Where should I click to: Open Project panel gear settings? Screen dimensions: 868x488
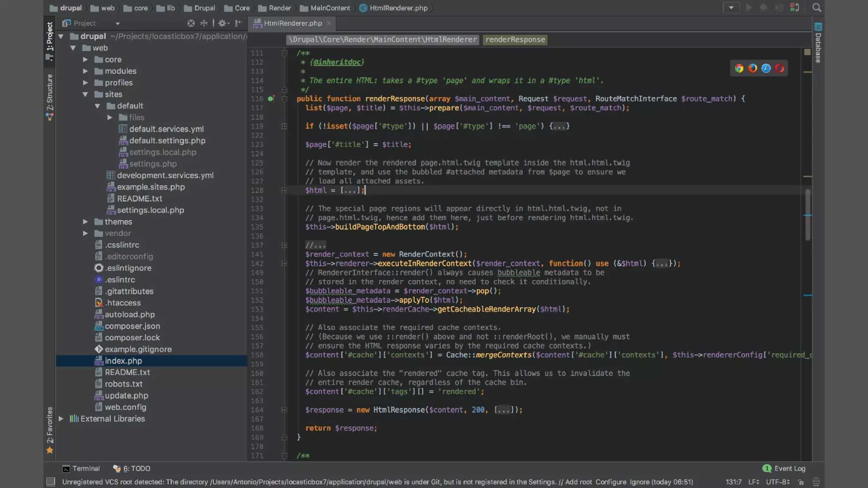click(223, 23)
